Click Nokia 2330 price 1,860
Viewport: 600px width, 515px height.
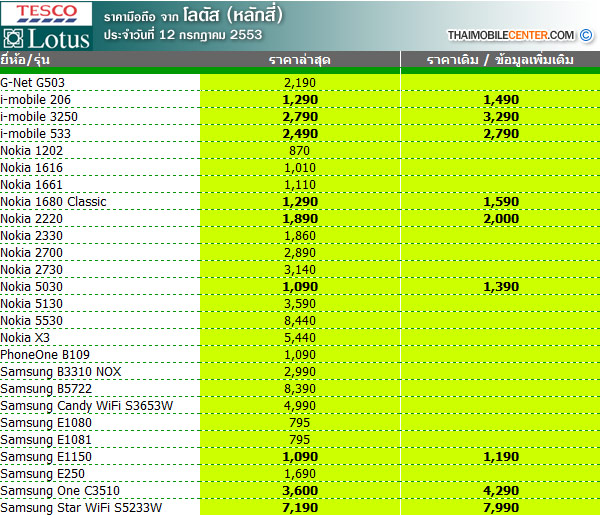pos(300,236)
